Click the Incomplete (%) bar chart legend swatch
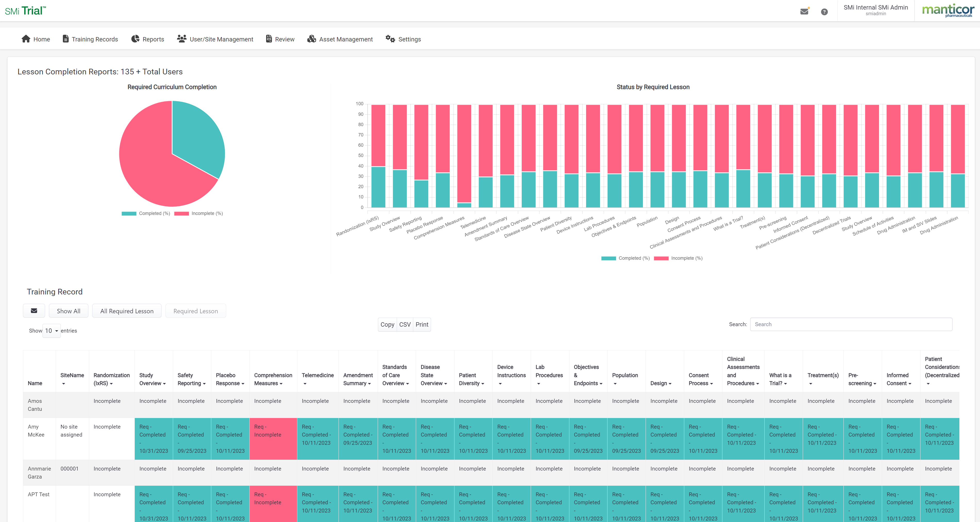 (x=661, y=258)
